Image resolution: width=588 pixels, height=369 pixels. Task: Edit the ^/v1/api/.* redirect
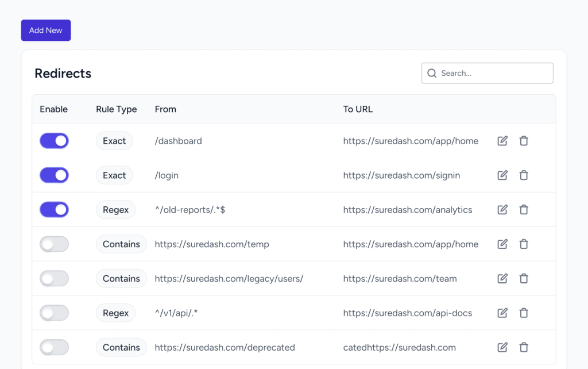pyautogui.click(x=502, y=313)
